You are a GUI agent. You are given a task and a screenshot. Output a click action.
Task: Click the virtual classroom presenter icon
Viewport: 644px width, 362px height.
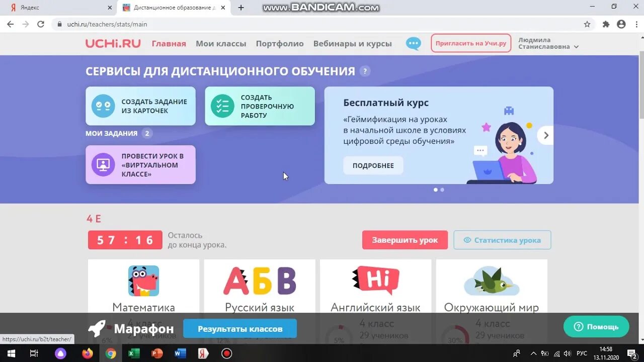tap(103, 165)
